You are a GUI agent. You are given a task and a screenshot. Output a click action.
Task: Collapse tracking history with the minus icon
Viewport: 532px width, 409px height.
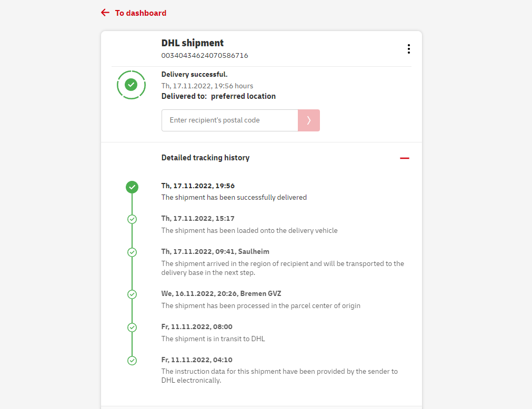click(404, 158)
